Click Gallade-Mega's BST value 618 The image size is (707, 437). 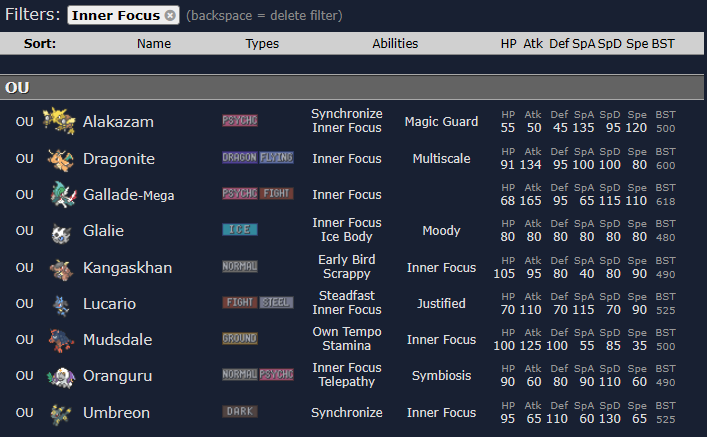666,202
